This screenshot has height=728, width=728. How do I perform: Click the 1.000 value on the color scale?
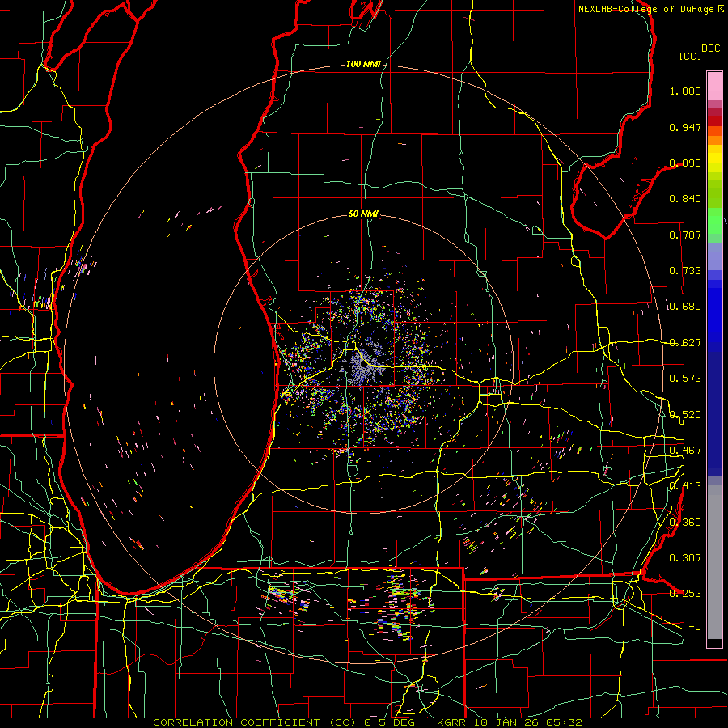[685, 91]
